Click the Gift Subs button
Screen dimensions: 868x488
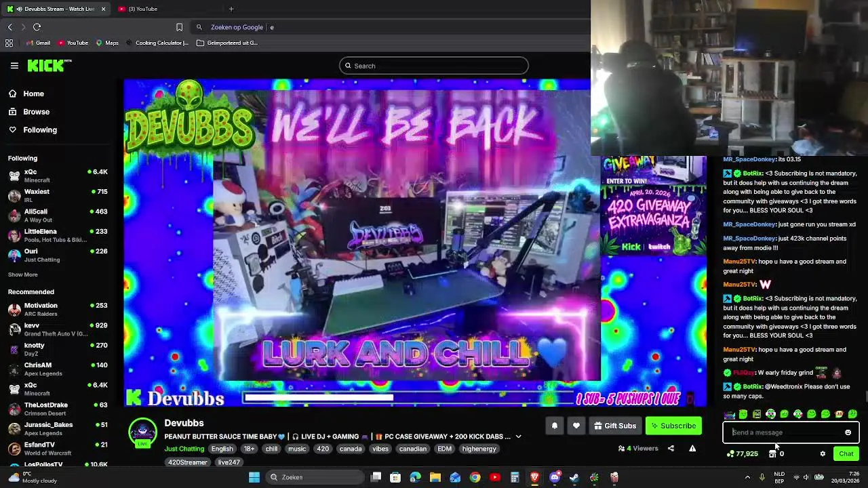pos(614,426)
